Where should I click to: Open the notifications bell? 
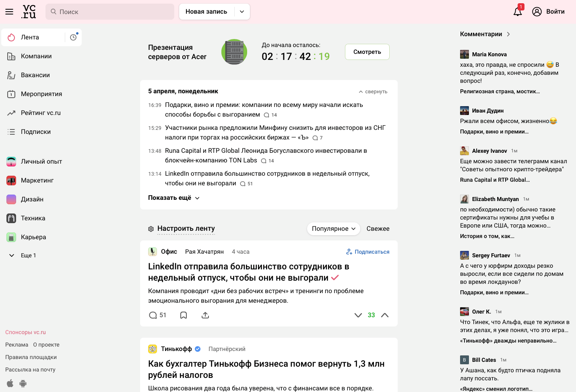tap(518, 12)
